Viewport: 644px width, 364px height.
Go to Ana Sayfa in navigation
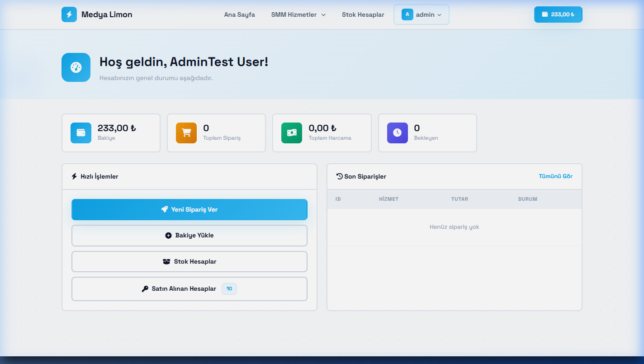pos(239,14)
